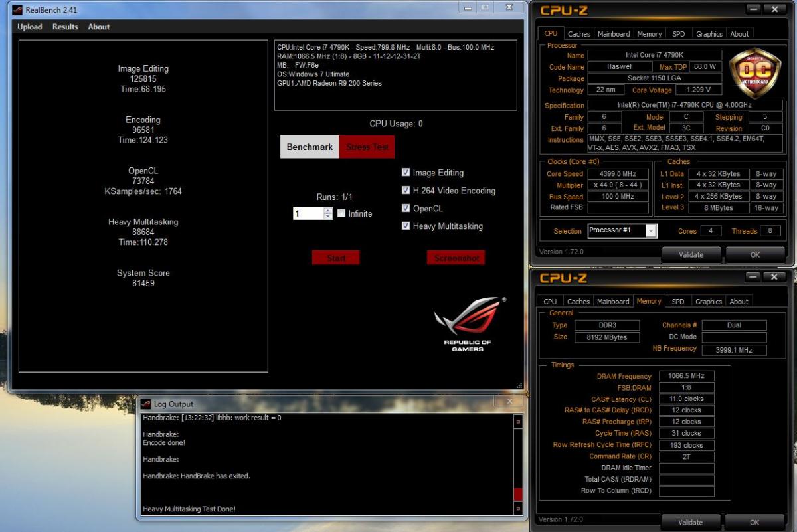Close the Log Output window
797x532 pixels.
pos(509,402)
